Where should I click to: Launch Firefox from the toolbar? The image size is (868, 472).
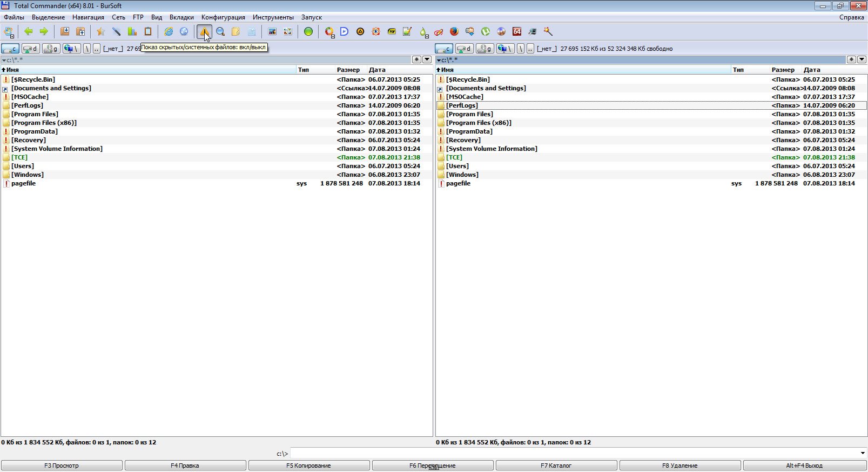(454, 31)
